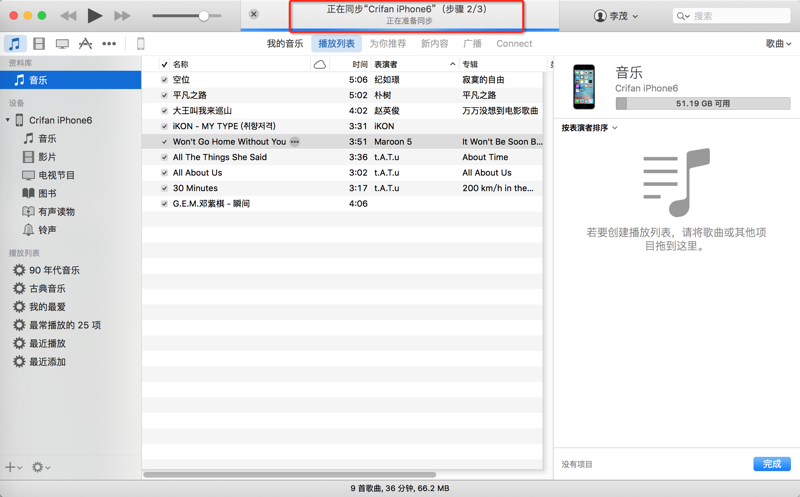Open the 李茂 account menu
The width and height of the screenshot is (800, 497).
(x=616, y=16)
